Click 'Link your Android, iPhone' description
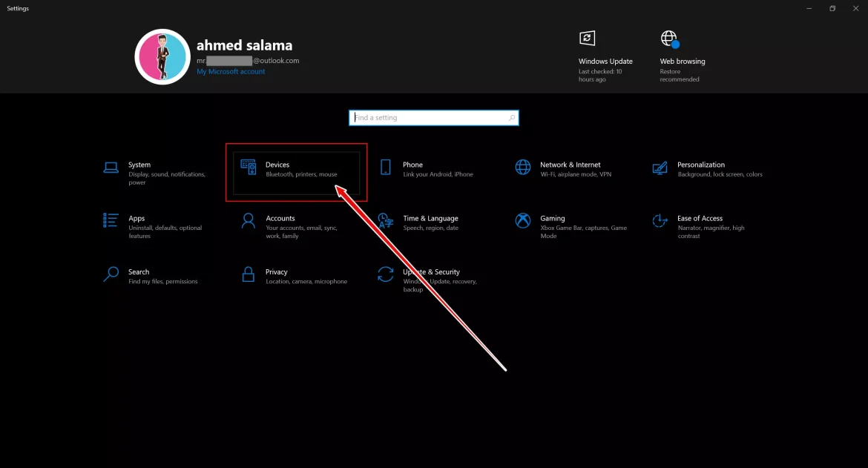The height and width of the screenshot is (468, 868). coord(438,174)
